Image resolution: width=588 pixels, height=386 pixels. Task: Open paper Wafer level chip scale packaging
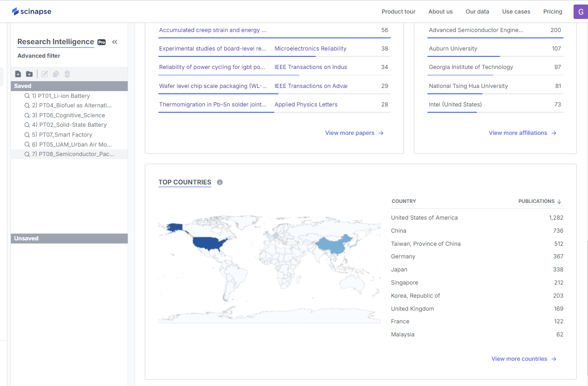[x=213, y=86]
